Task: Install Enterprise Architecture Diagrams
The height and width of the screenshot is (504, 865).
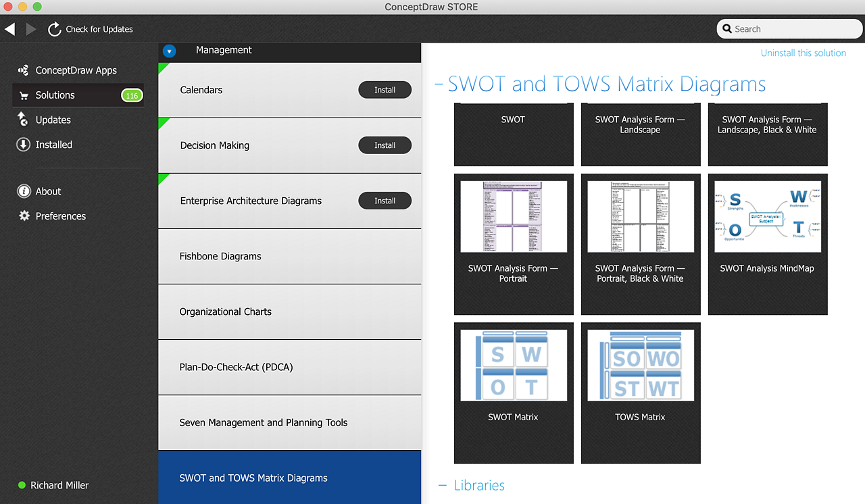Action: 385,201
